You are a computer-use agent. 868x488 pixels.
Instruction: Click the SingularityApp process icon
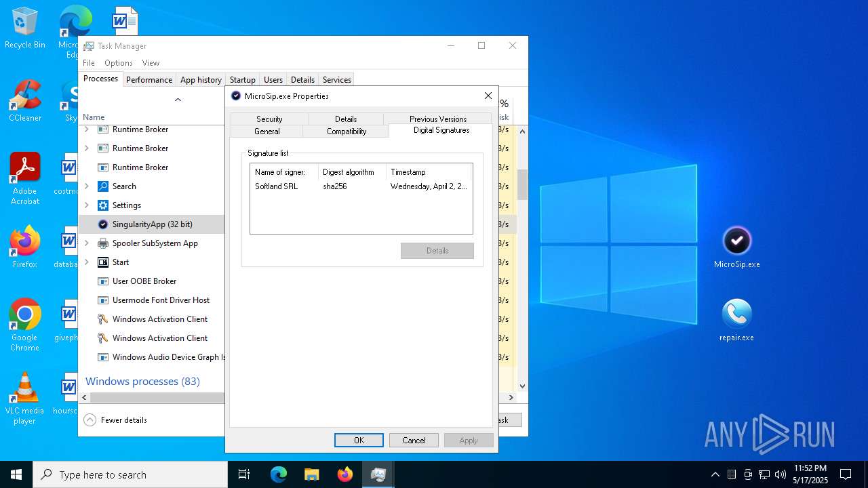pos(103,224)
